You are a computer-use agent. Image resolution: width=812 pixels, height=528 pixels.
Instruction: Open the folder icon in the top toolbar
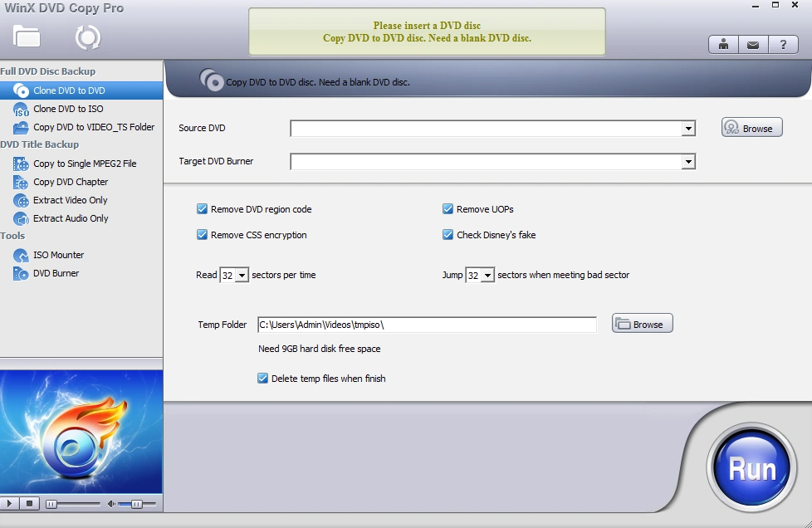click(x=27, y=37)
